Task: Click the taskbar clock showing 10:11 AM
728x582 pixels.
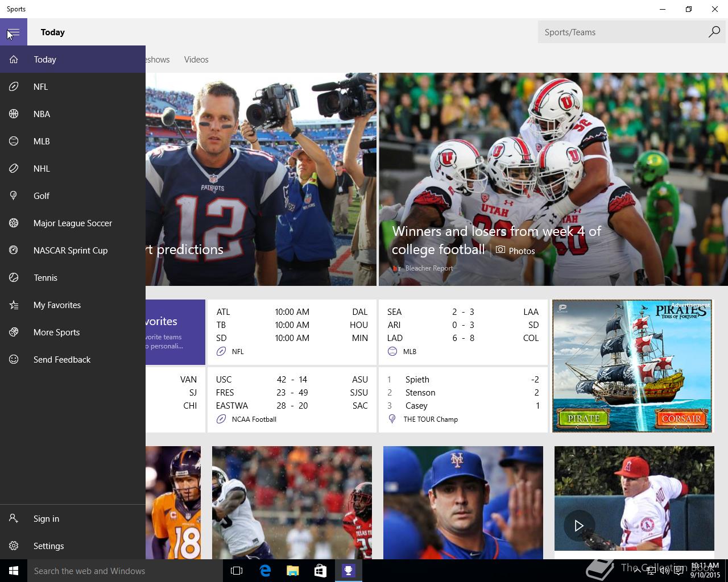Action: coord(705,571)
